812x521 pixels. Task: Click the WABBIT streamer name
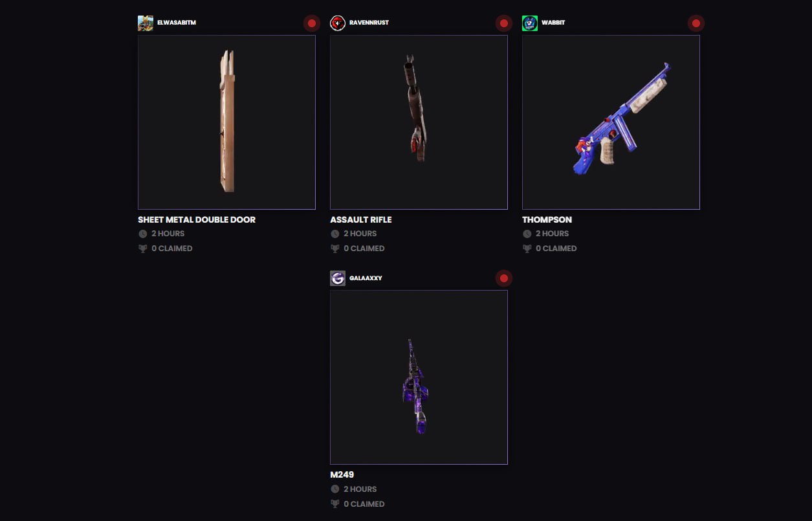(x=553, y=23)
